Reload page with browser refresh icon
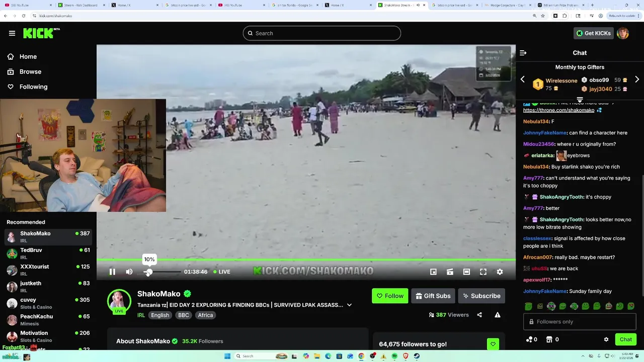Image resolution: width=644 pixels, height=362 pixels. coord(24,16)
